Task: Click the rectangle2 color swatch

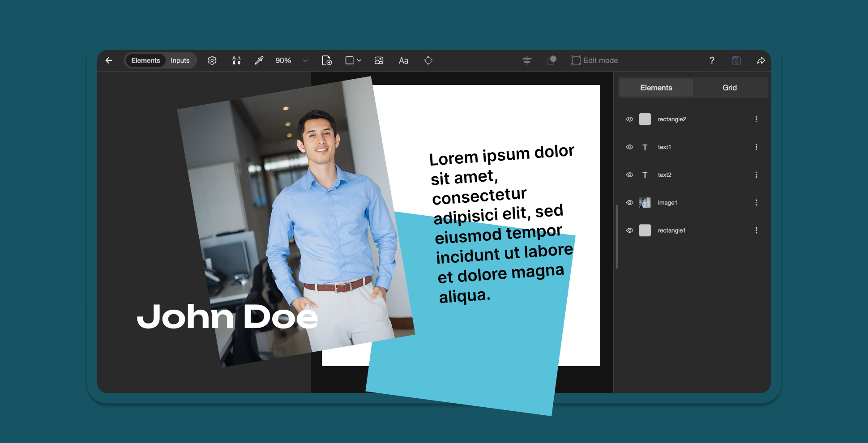Action: coord(645,119)
